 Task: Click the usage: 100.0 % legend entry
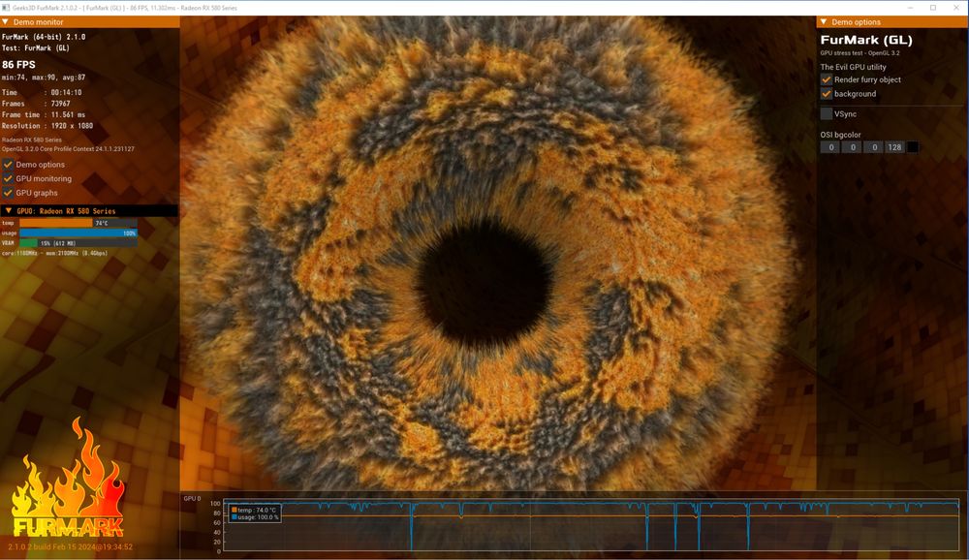(255, 516)
